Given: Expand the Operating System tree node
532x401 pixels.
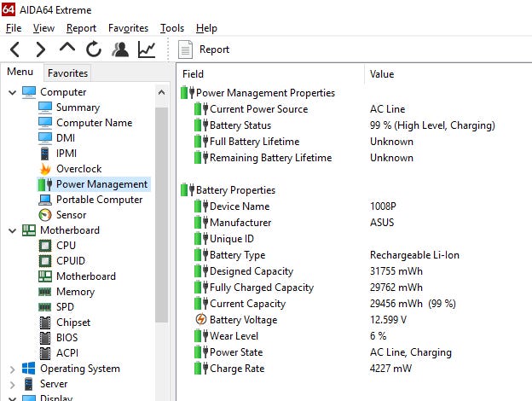Looking at the screenshot, I should pyautogui.click(x=13, y=369).
